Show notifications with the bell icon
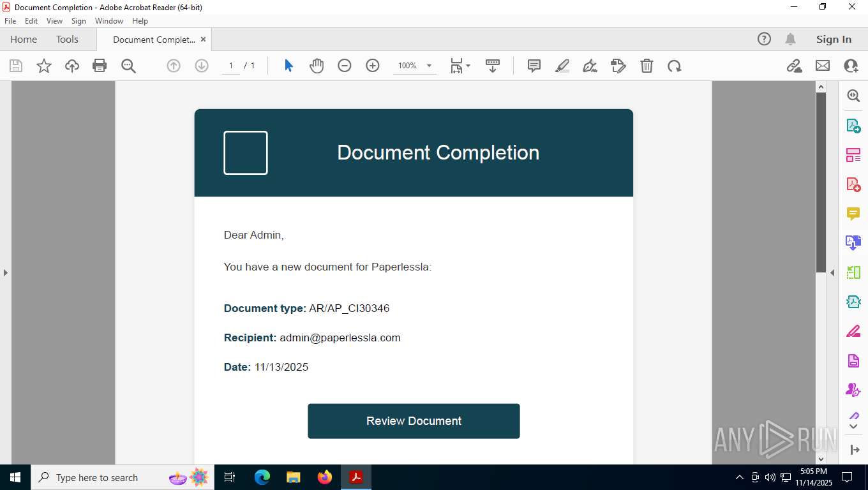868x490 pixels. pos(790,39)
